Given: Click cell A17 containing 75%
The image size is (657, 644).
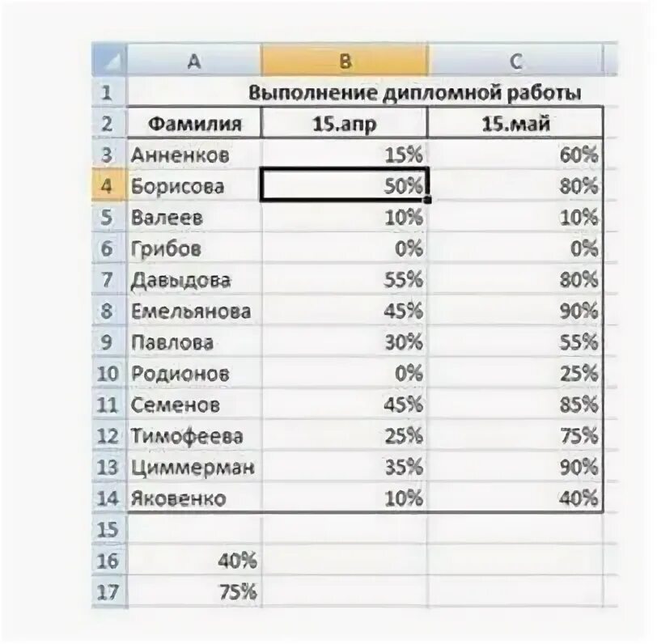Looking at the screenshot, I should [193, 591].
